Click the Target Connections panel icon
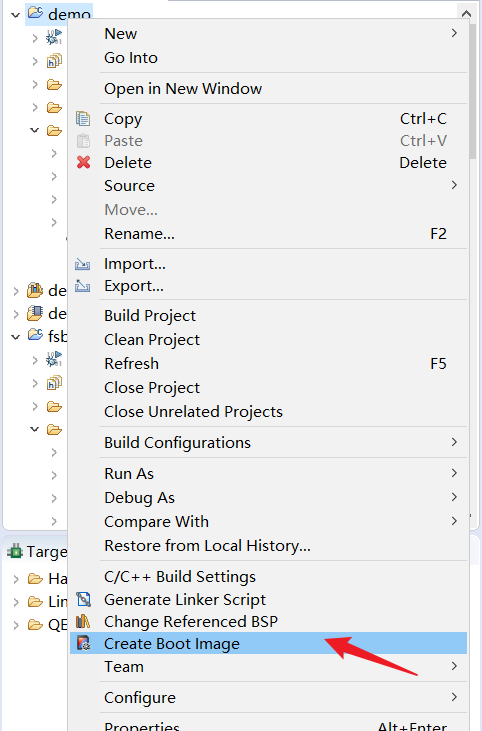 point(15,551)
